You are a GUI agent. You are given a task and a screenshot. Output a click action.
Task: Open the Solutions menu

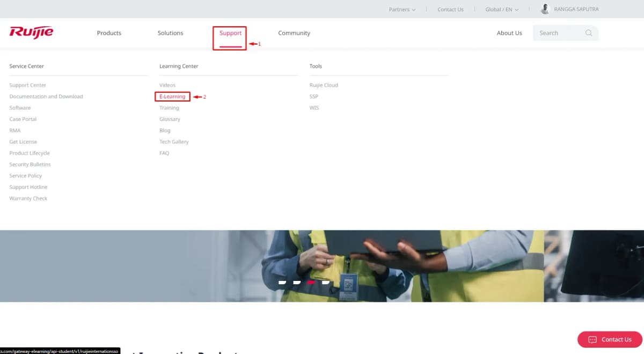point(170,33)
